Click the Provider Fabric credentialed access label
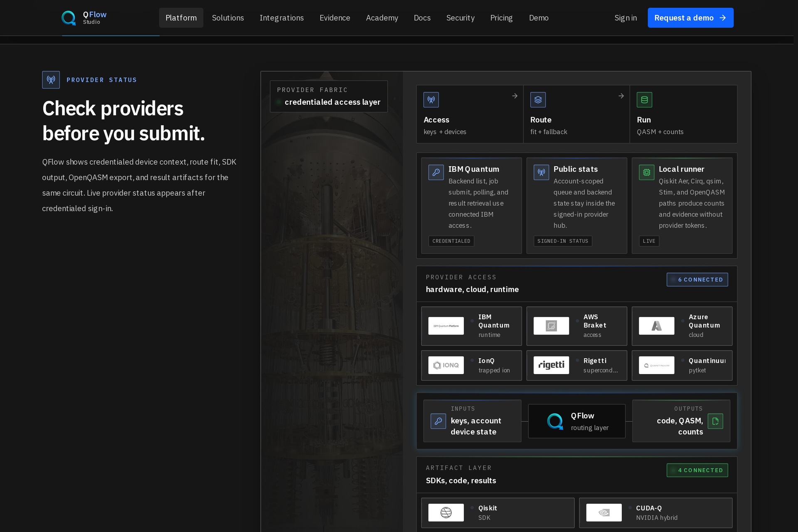 [x=329, y=96]
